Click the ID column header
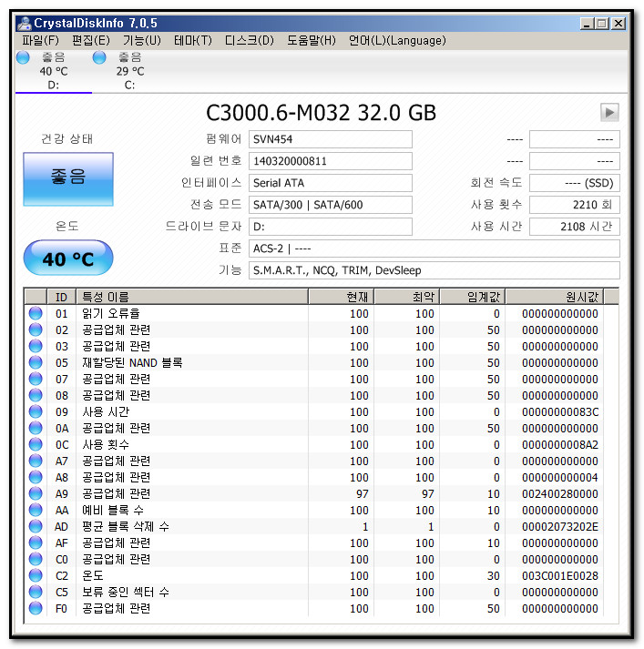The width and height of the screenshot is (644, 649). tap(61, 297)
